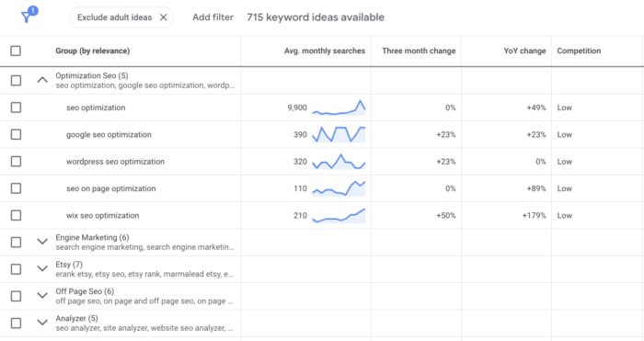Tick the select-all header checkbox
Image resolution: width=644 pixels, height=341 pixels.
click(16, 51)
